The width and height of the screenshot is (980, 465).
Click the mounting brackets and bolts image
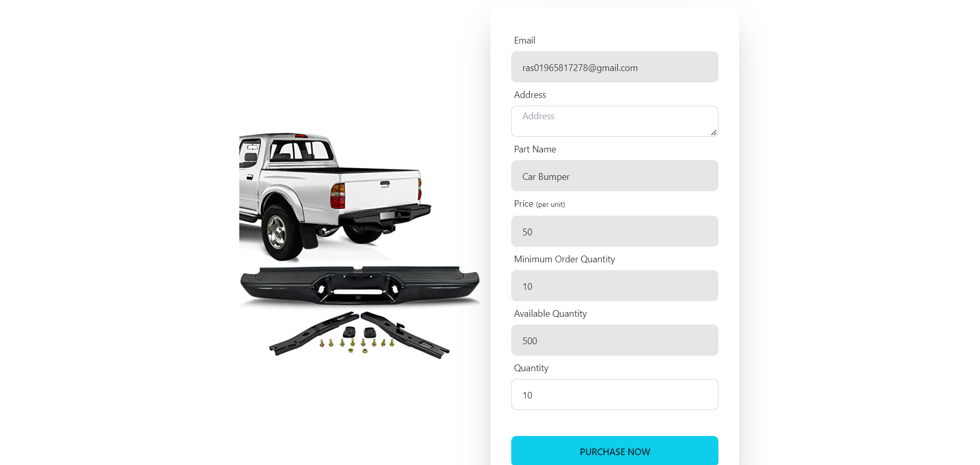click(x=359, y=334)
